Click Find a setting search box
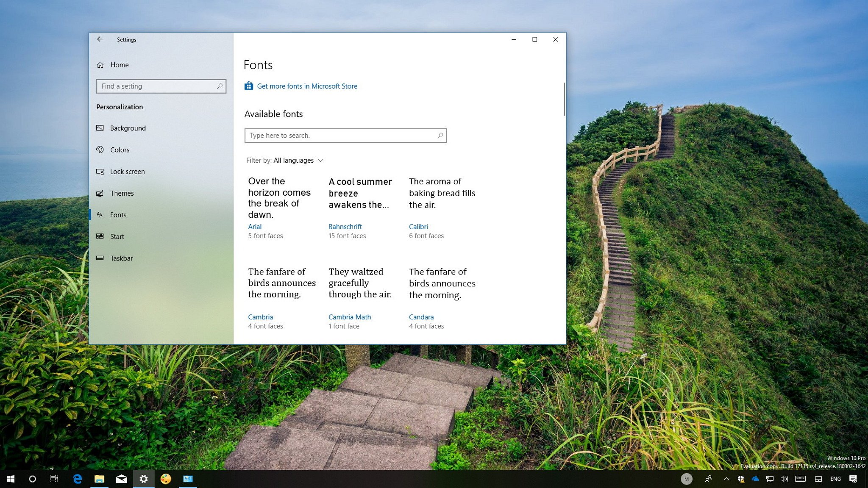 [x=161, y=86]
